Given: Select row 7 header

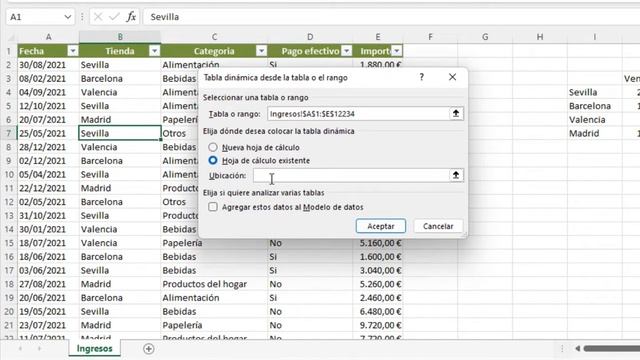Looking at the screenshot, I should (x=9, y=133).
